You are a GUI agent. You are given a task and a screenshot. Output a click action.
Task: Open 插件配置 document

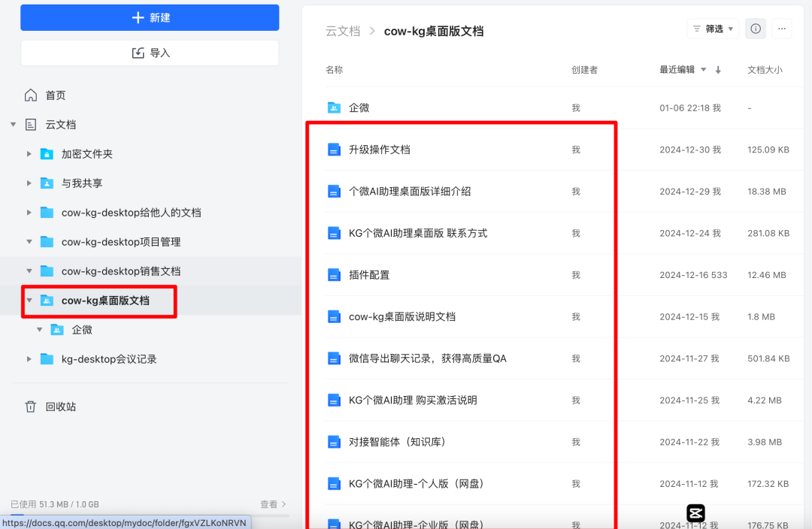tap(368, 275)
